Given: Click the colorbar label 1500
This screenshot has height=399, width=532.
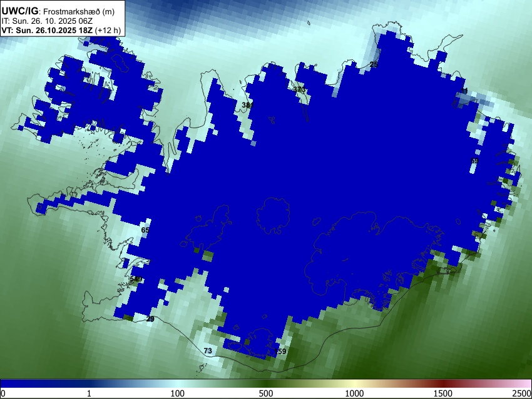Looking at the screenshot, I should (443, 393).
